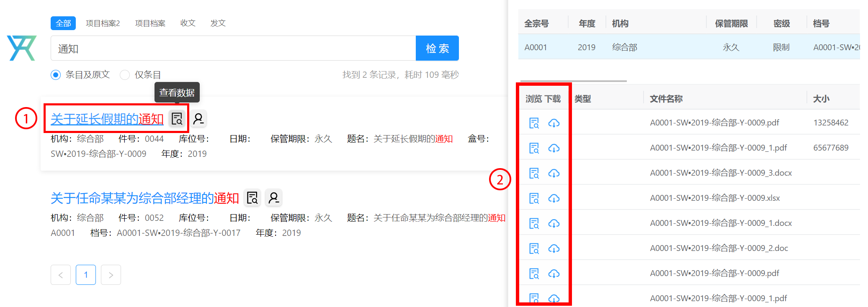Image resolution: width=868 pixels, height=307 pixels.
Task: Download file A0001-SW▪2019-综合部-Y-0009_3.docx
Action: [x=554, y=173]
